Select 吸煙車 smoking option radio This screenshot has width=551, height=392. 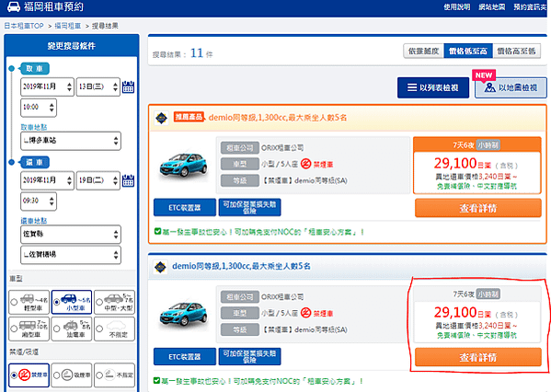click(x=57, y=375)
